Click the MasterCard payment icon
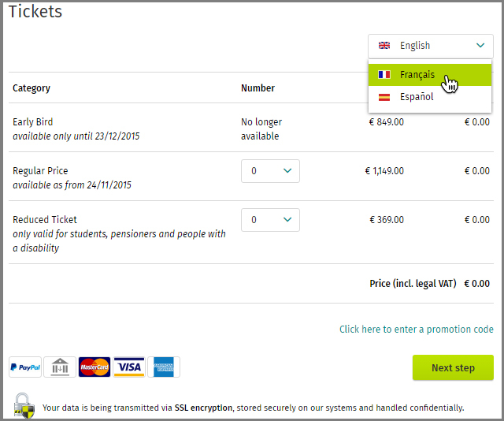504x421 pixels. 94,367
